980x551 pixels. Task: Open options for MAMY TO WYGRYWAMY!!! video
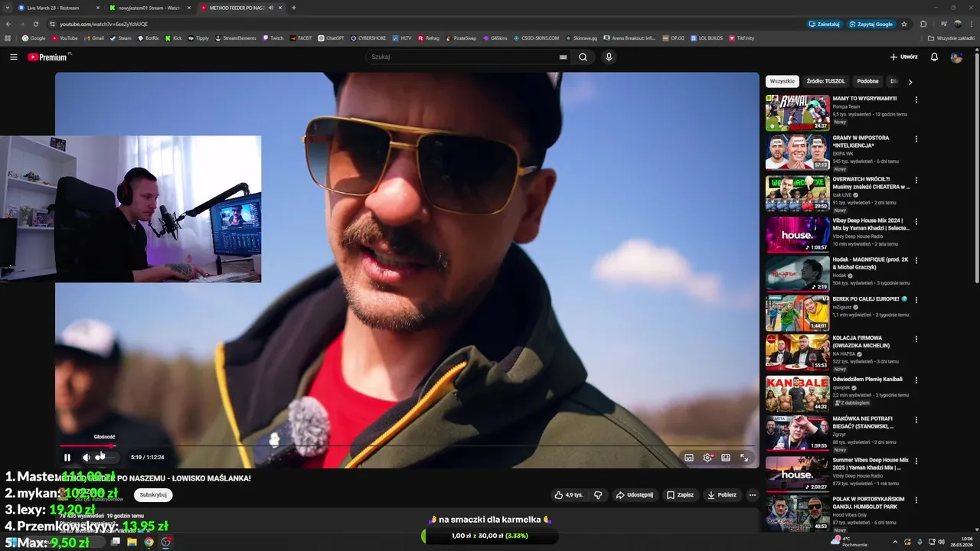(x=916, y=99)
